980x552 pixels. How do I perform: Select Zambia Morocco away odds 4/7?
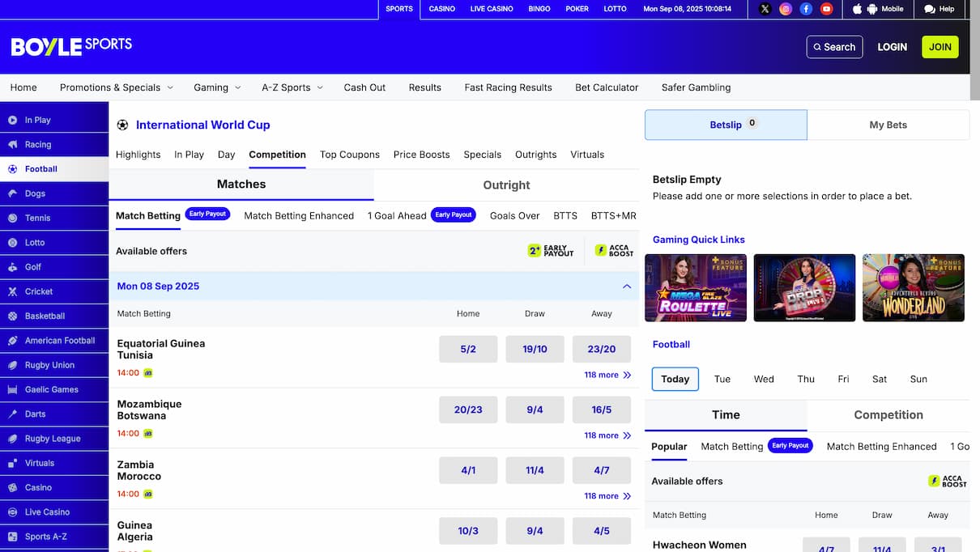tap(601, 470)
